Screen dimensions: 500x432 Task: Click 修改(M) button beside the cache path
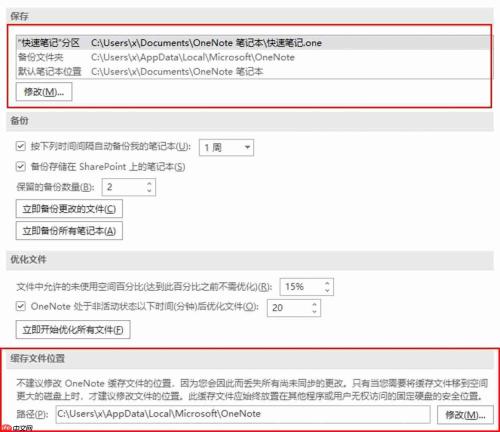point(465,415)
